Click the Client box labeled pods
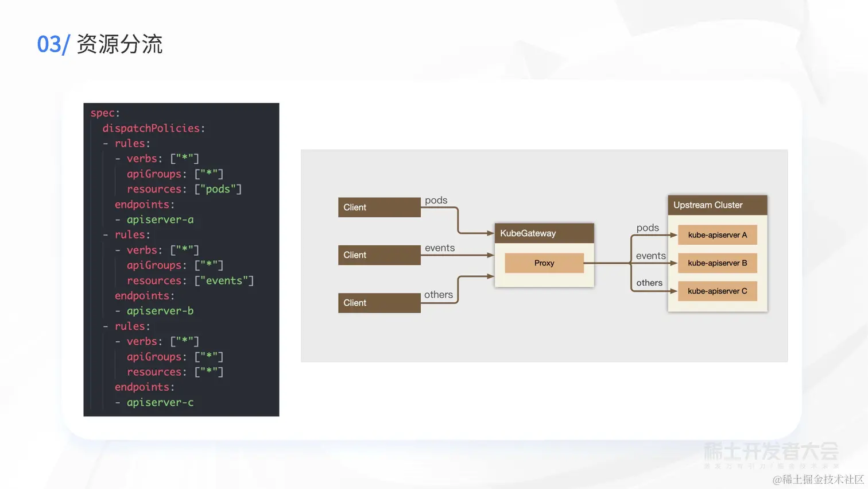This screenshot has width=868, height=489. 379,207
